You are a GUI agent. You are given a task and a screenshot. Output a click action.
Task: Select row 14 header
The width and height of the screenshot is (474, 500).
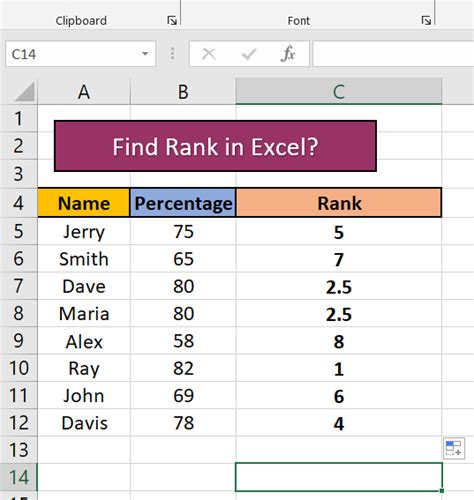tap(19, 477)
